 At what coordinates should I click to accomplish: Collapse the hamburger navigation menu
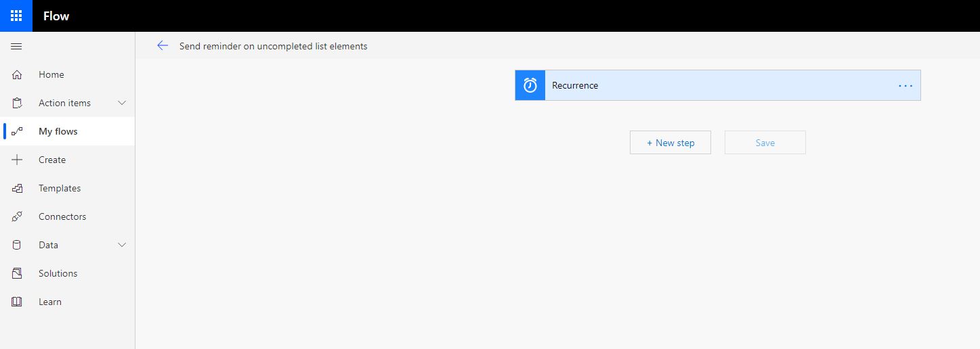[17, 46]
